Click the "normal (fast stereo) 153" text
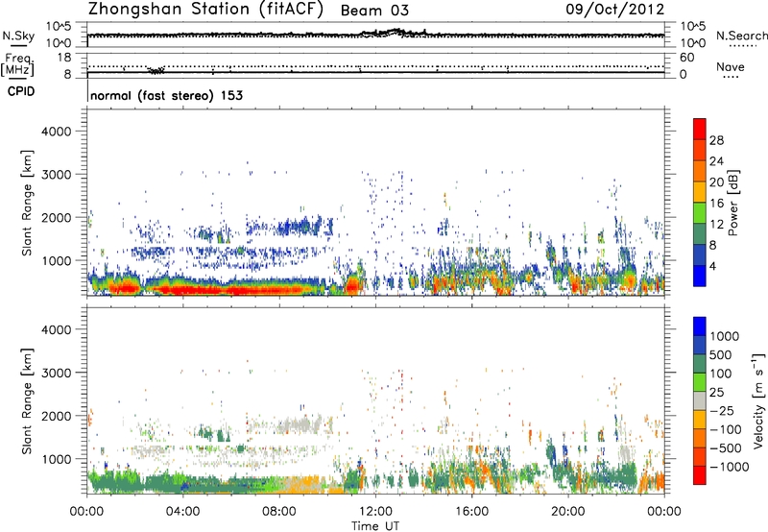Viewport: 768px width, 532px height. (166, 95)
